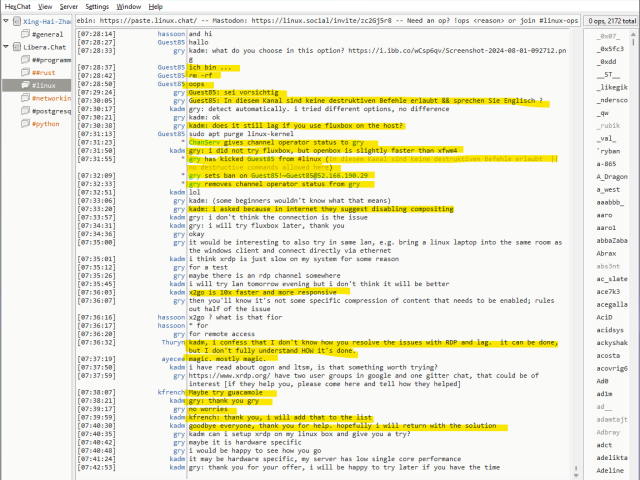The width and height of the screenshot is (640, 480).
Task: Select user _0x5fc3 in the user list
Action: pyautogui.click(x=610, y=49)
